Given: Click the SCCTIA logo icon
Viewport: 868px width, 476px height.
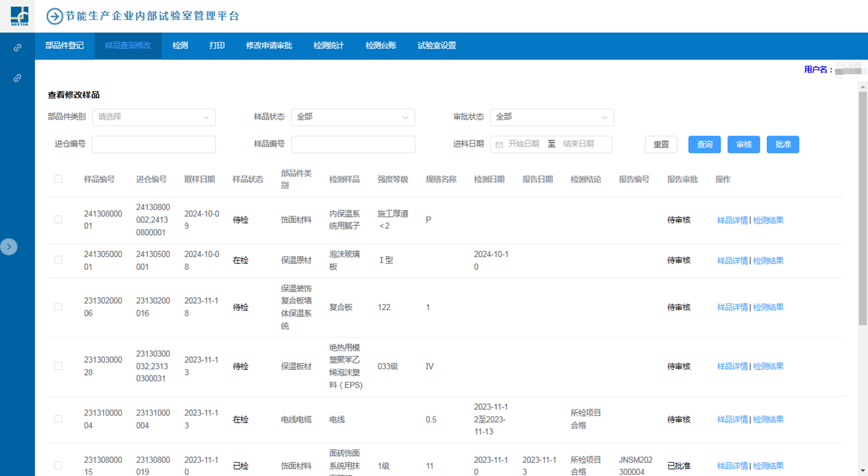Looking at the screenshot, I should click(19, 16).
